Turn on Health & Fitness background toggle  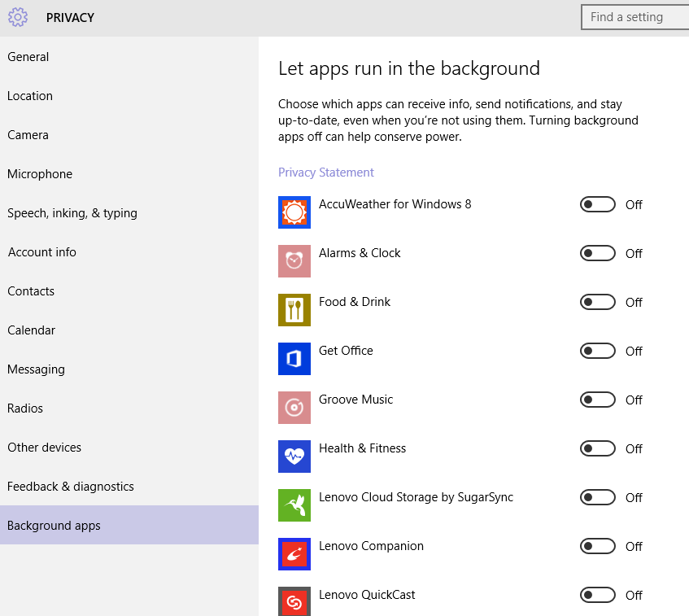(x=598, y=448)
